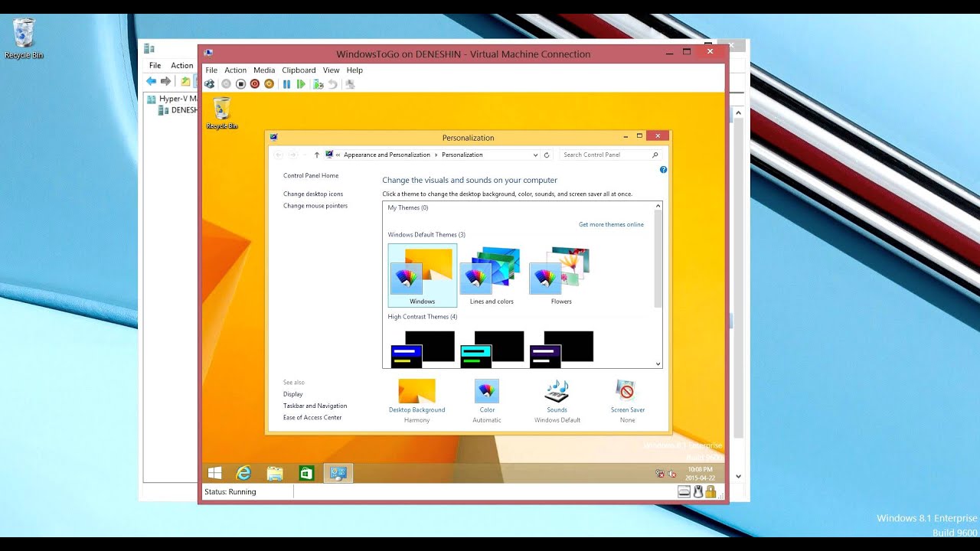Screen dimensions: 980x551
Task: Click the green Reset toolbar icon
Action: coord(301,84)
